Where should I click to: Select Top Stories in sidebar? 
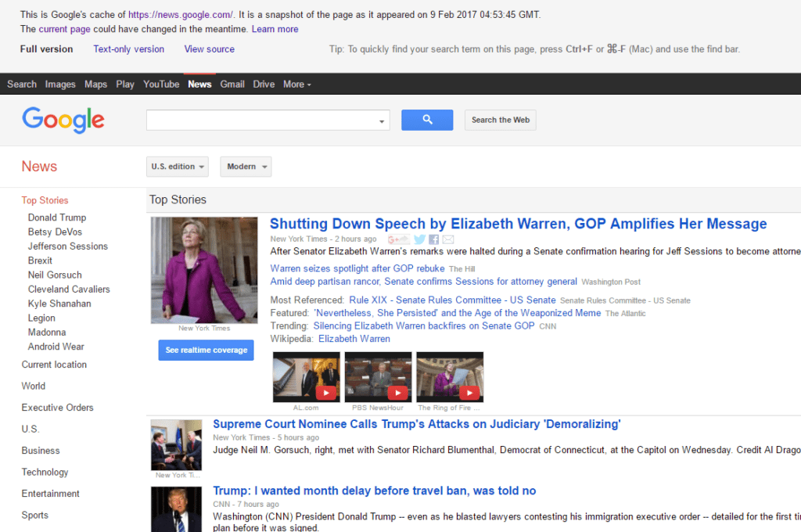(45, 200)
